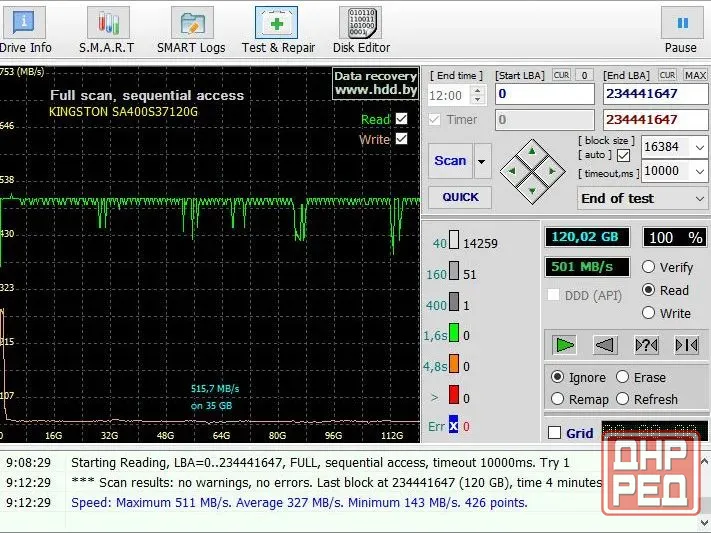
Task: Toggle the Timer checkbox
Action: pos(434,119)
